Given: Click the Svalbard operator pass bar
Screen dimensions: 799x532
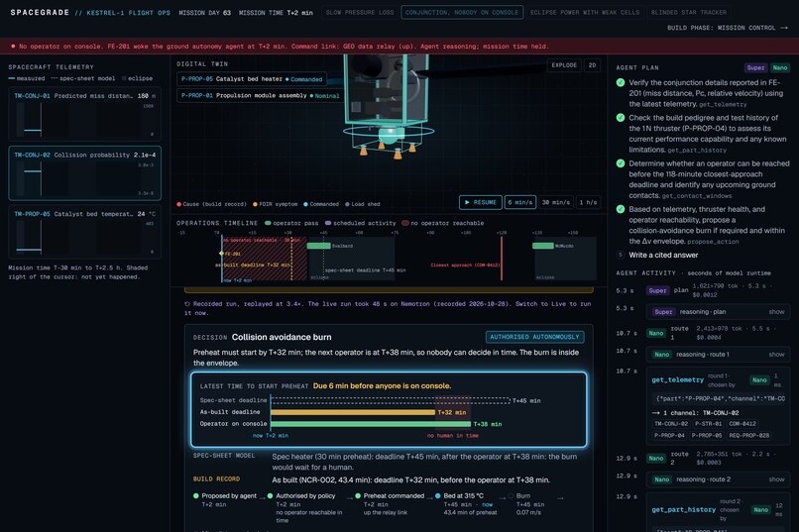Looking at the screenshot, I should [x=318, y=246].
